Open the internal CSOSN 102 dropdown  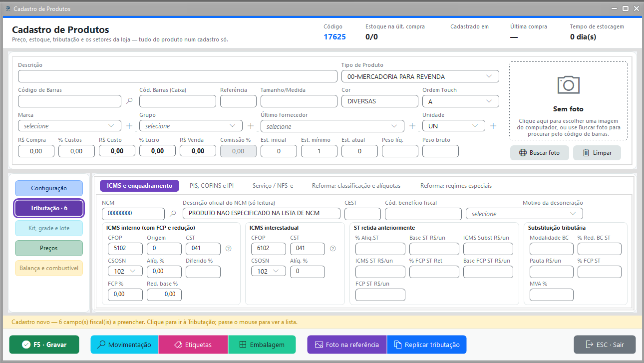point(125,271)
